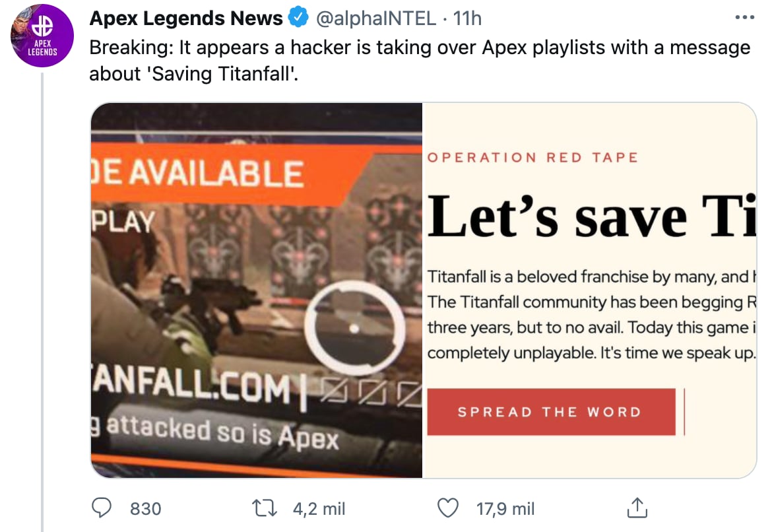Image resolution: width=772 pixels, height=532 pixels.
Task: Open the Apex Legends profile avatar
Action: click(x=42, y=36)
